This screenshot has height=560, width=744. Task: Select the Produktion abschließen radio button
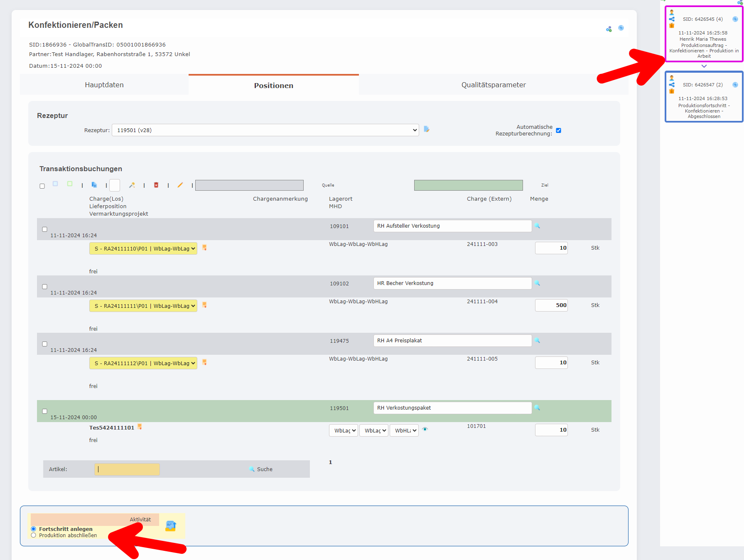tap(34, 535)
